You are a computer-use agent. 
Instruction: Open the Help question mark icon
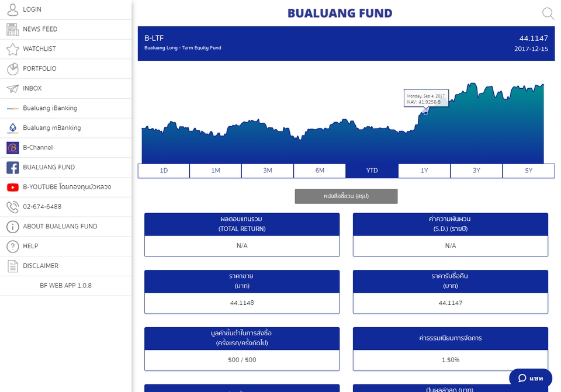12,246
